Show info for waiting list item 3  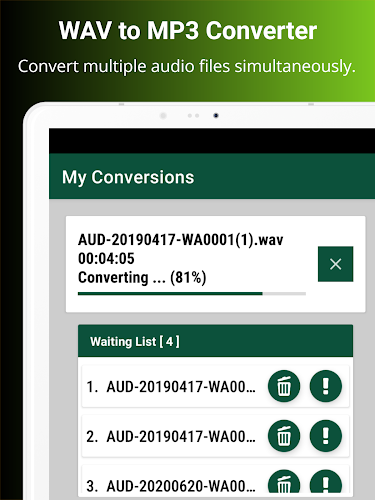(x=326, y=482)
